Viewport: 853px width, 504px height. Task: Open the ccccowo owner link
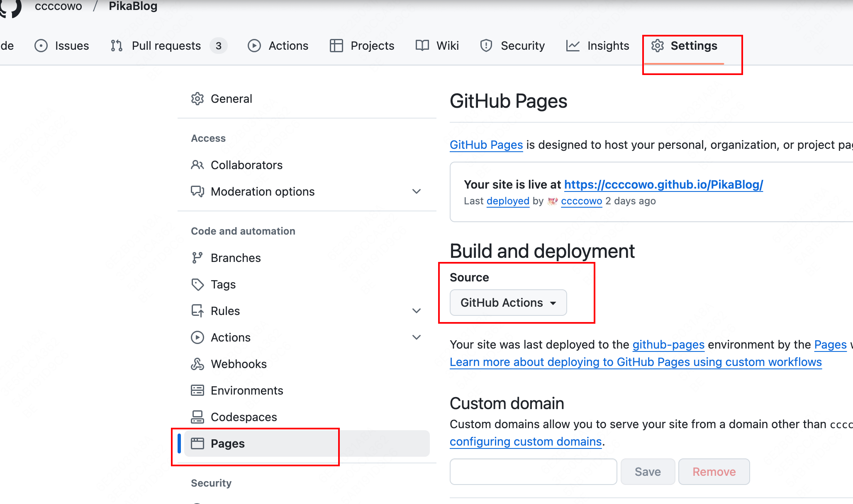(x=58, y=6)
